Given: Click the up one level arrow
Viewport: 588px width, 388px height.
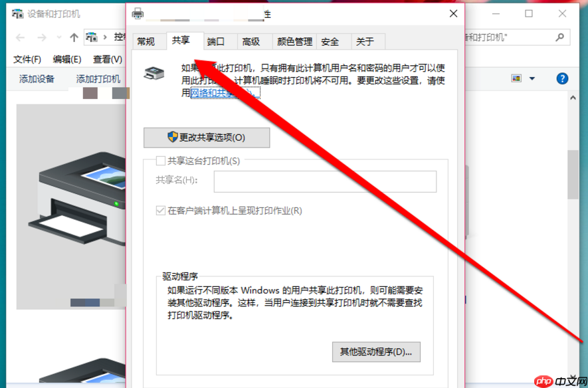Looking at the screenshot, I should pyautogui.click(x=73, y=38).
